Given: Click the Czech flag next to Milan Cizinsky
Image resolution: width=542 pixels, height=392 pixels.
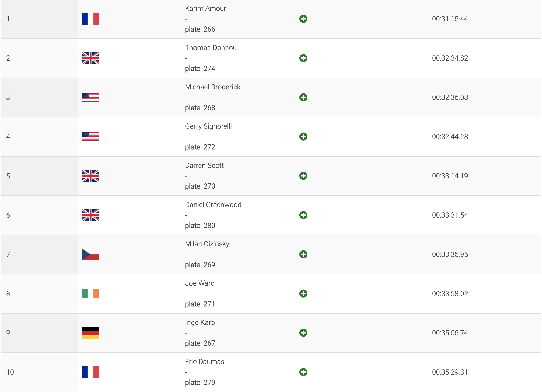Looking at the screenshot, I should [x=90, y=254].
